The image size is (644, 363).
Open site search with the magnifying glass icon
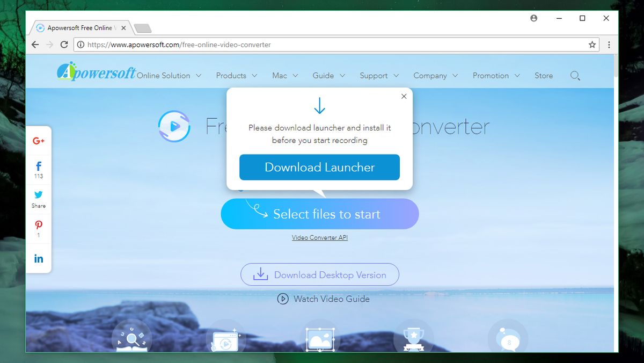[575, 76]
